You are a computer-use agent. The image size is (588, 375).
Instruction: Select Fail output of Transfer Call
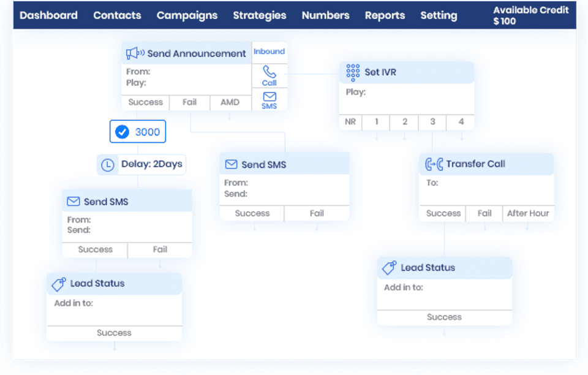pos(484,213)
